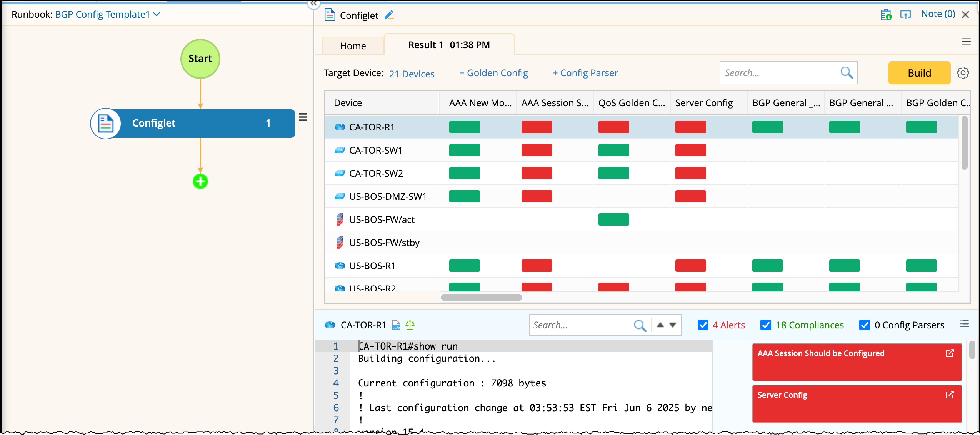
Task: Open the 21 Devices link
Action: point(412,74)
